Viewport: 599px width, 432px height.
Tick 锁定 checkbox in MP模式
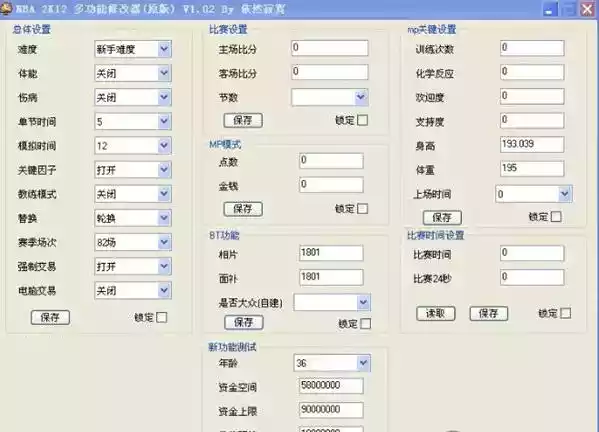363,209
